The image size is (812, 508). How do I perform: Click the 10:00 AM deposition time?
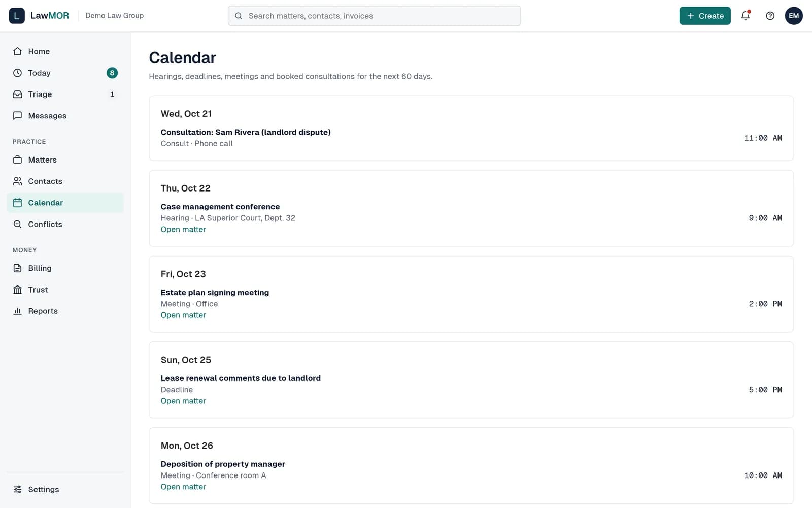[x=763, y=475]
